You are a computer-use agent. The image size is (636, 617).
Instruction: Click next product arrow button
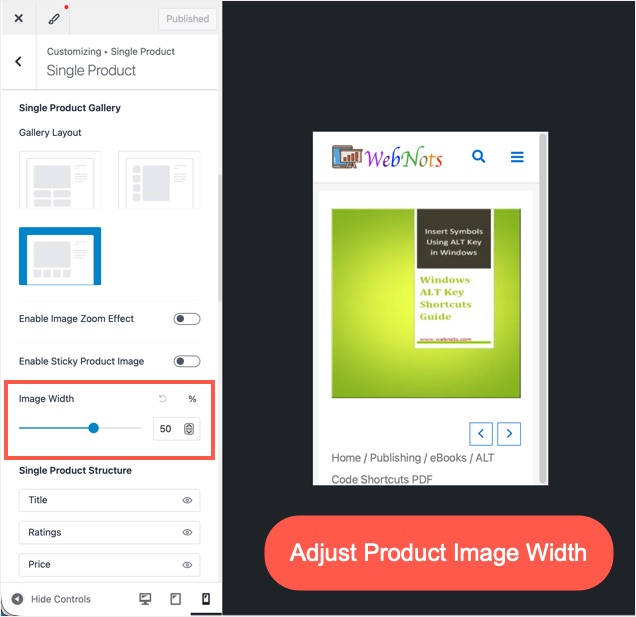click(x=509, y=434)
